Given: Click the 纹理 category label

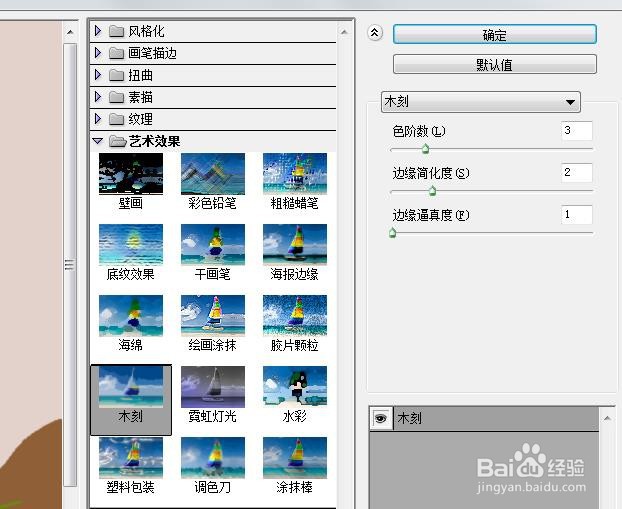Looking at the screenshot, I should 140,119.
